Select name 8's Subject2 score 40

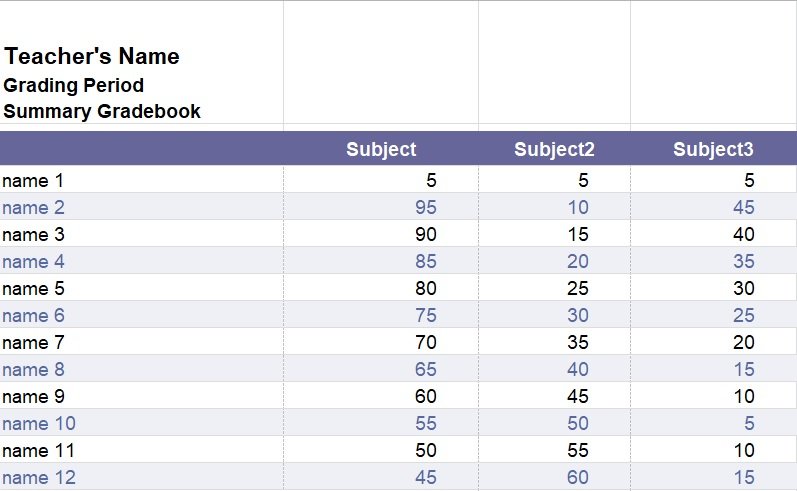[578, 369]
